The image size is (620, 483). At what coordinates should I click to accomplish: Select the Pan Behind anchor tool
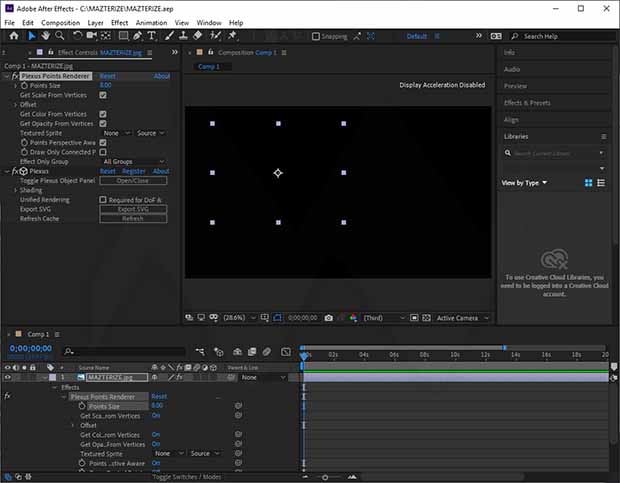pyautogui.click(x=106, y=36)
